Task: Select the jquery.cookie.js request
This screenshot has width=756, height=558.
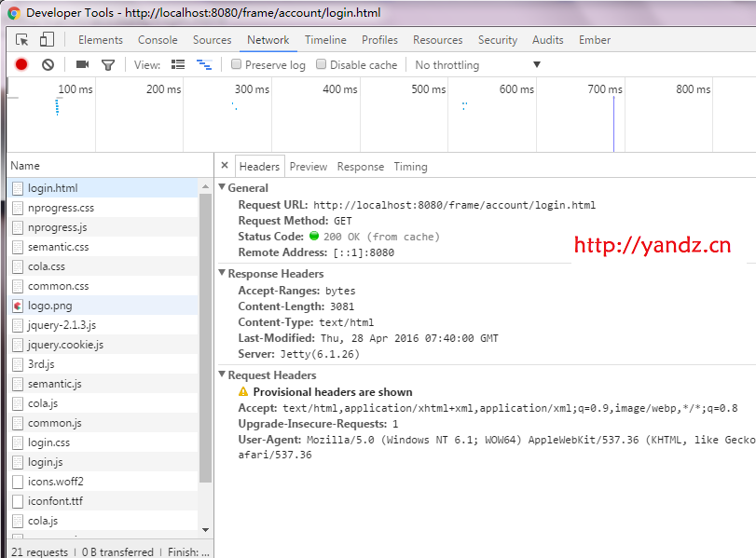Action: 103,345
